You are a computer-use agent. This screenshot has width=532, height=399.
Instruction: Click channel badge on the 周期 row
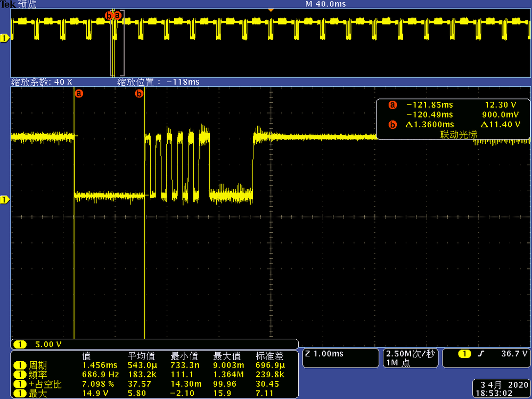coord(20,365)
